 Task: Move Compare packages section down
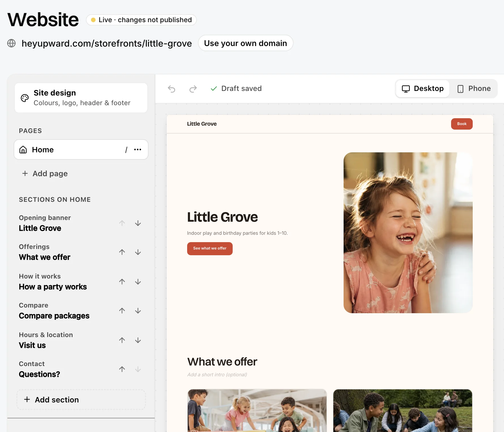pos(138,311)
